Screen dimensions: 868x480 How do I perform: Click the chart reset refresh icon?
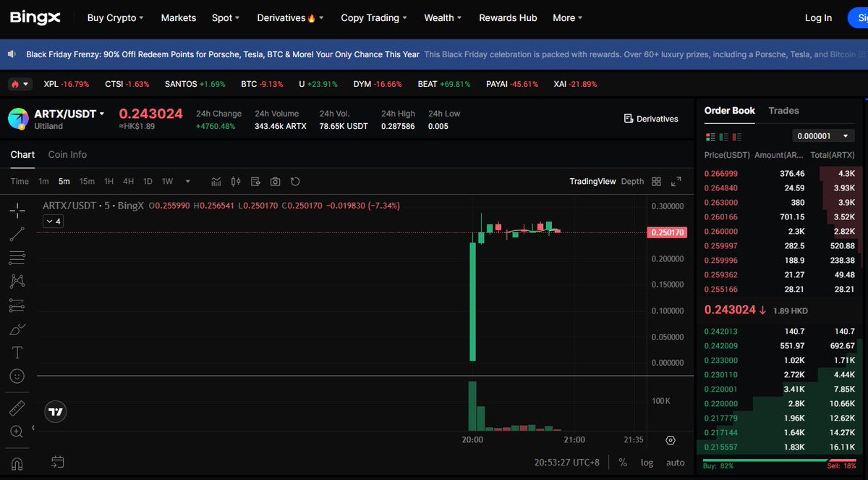point(295,181)
